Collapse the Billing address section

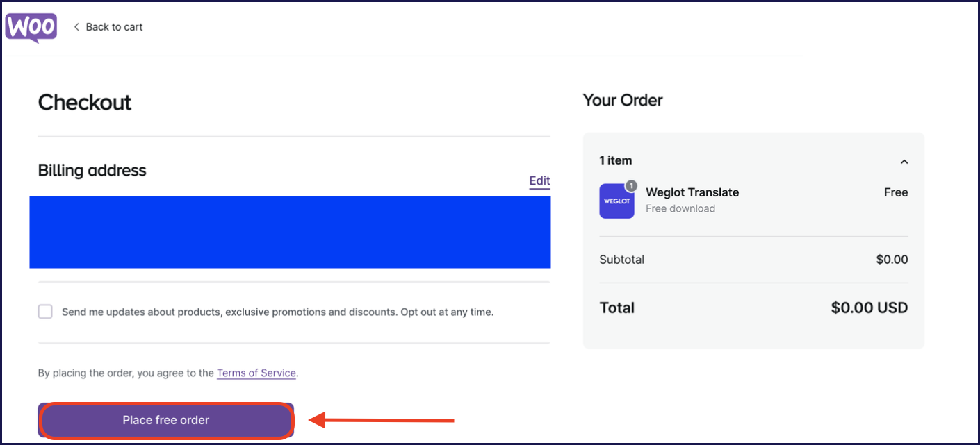tap(92, 170)
